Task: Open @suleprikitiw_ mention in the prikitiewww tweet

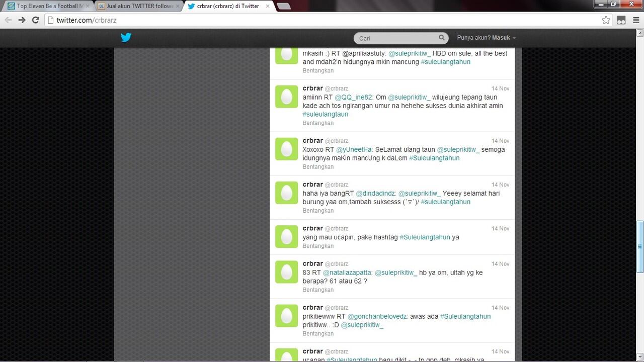Action: point(362,325)
